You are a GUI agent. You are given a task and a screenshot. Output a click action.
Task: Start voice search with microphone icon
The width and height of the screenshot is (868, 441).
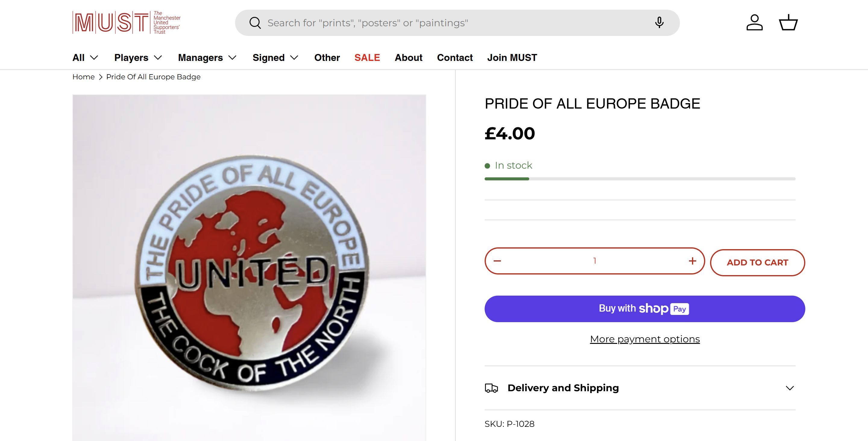point(659,23)
